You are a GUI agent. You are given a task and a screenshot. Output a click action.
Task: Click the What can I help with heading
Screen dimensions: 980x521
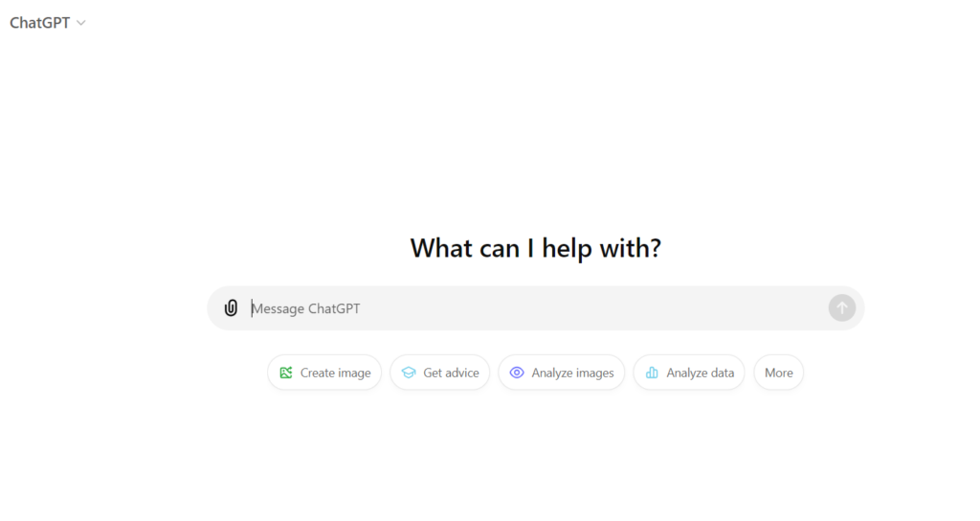tap(536, 248)
